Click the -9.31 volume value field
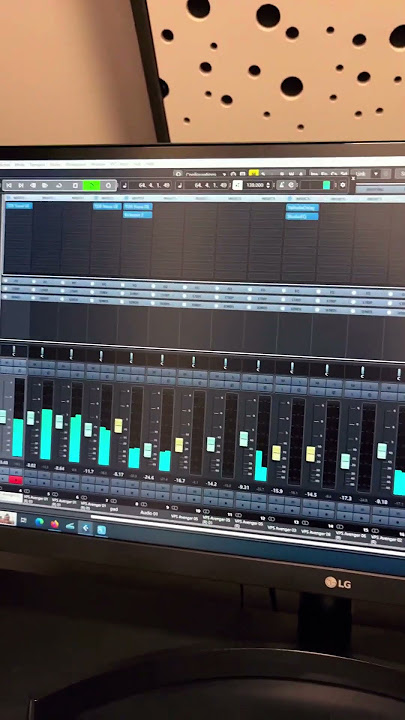 coord(244,487)
